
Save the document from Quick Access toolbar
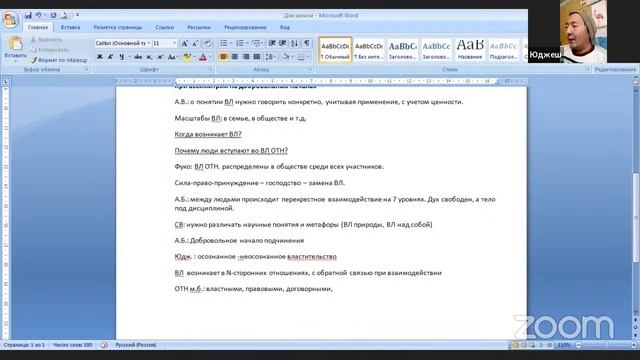click(28, 15)
